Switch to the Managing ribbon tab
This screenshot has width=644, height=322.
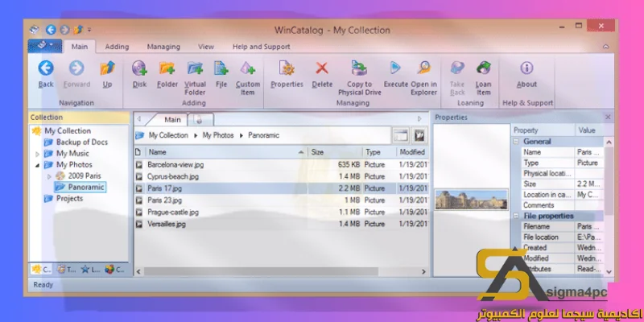163,47
